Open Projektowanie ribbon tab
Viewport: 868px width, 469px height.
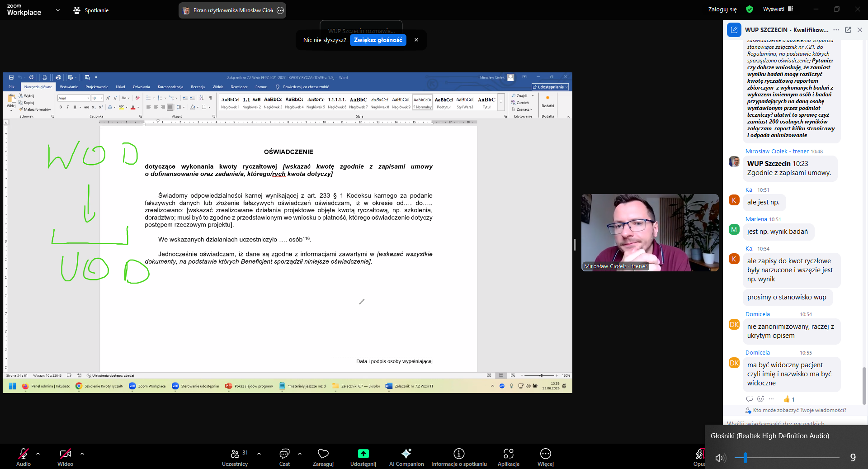pos(97,87)
